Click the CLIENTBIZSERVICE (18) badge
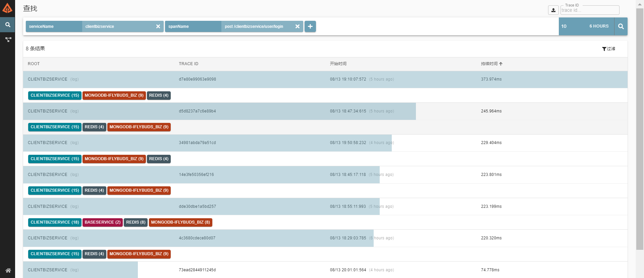 click(55, 222)
